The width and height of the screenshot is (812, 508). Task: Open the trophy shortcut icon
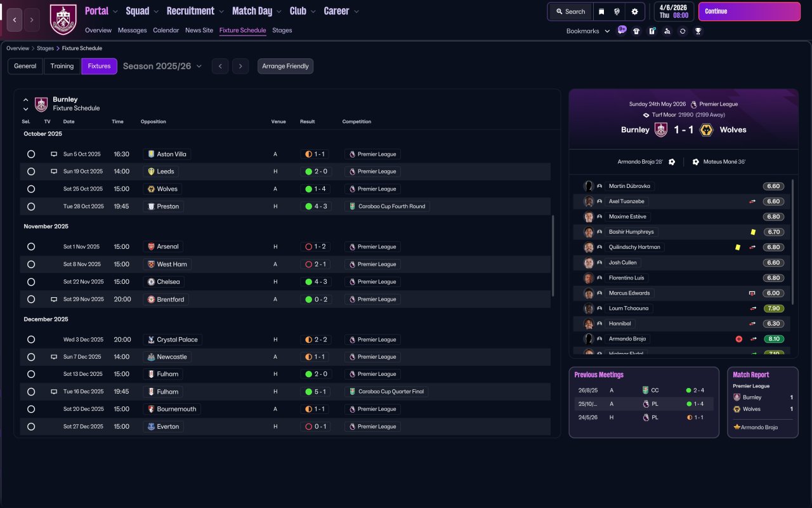point(698,31)
